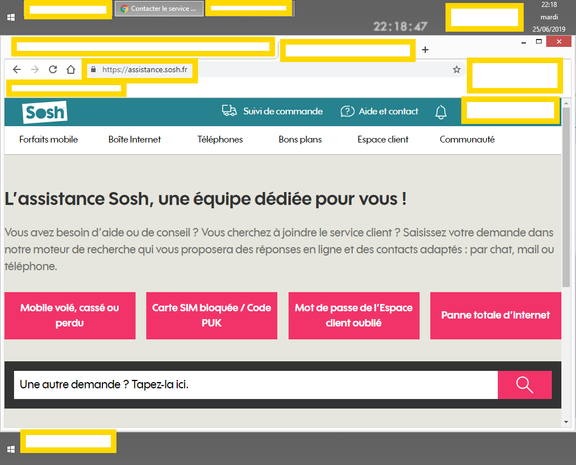Viewport: 576px width, 465px height.
Task: Open a new browser tab with the plus icon
Action: 425,50
